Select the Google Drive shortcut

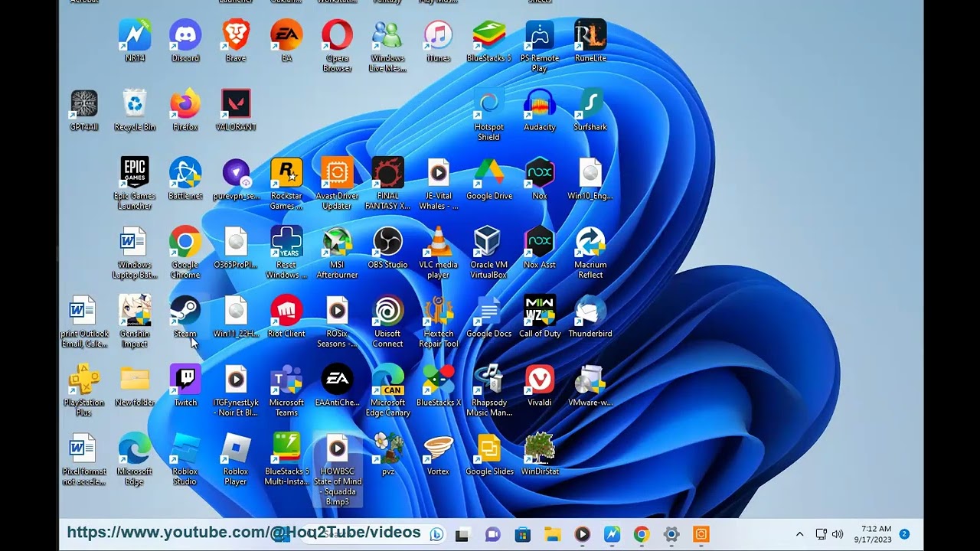(x=488, y=179)
